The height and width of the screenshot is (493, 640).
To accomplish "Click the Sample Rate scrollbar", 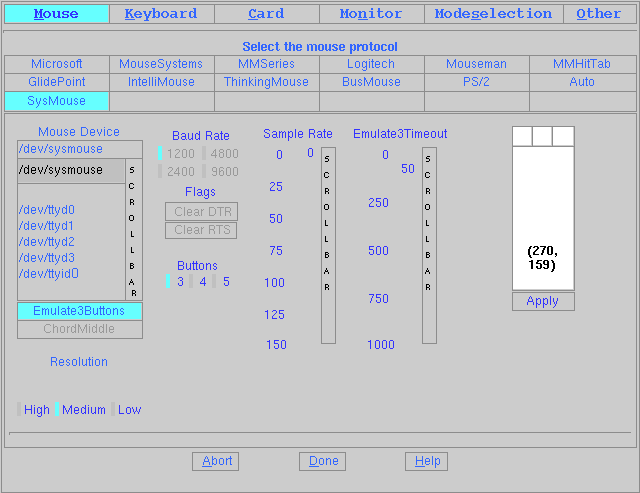I will pos(328,245).
